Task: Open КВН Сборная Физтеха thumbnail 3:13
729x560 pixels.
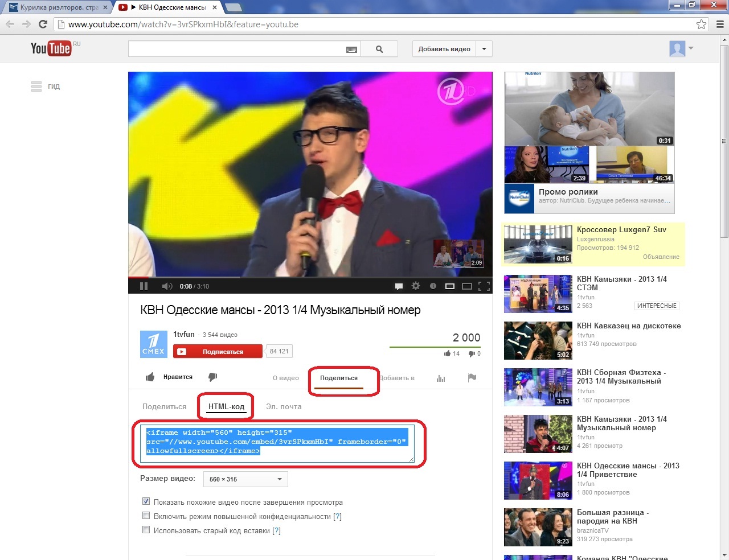Action: coord(538,387)
